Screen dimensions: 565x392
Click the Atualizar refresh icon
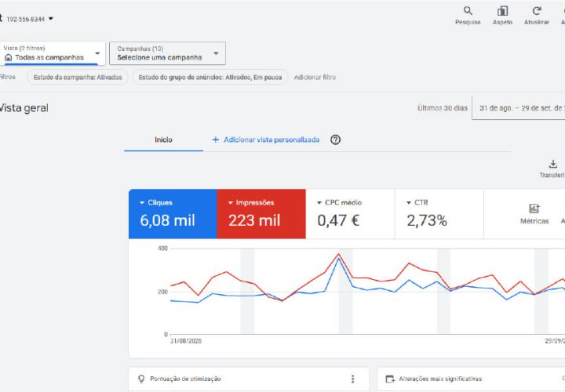tap(537, 11)
